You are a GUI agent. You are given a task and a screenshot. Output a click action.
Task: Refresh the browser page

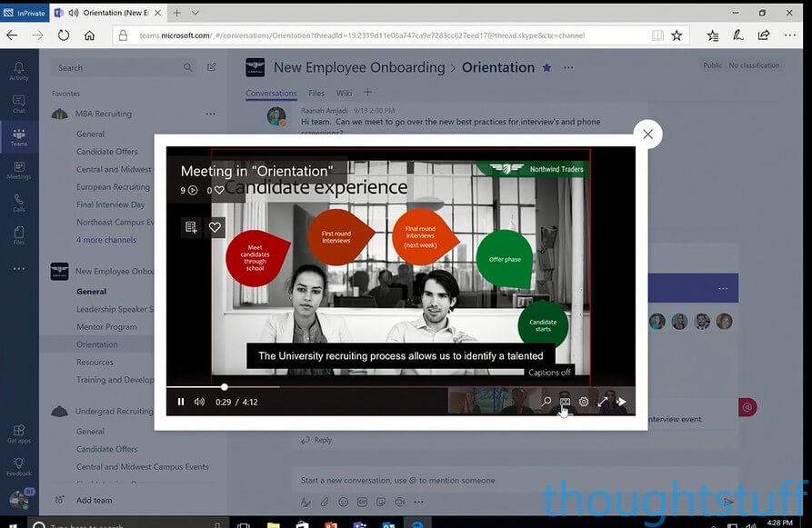pyautogui.click(x=63, y=35)
